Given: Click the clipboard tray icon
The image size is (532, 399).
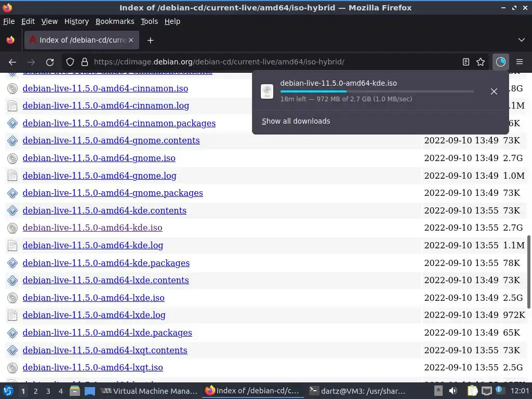Looking at the screenshot, I should click(472, 391).
